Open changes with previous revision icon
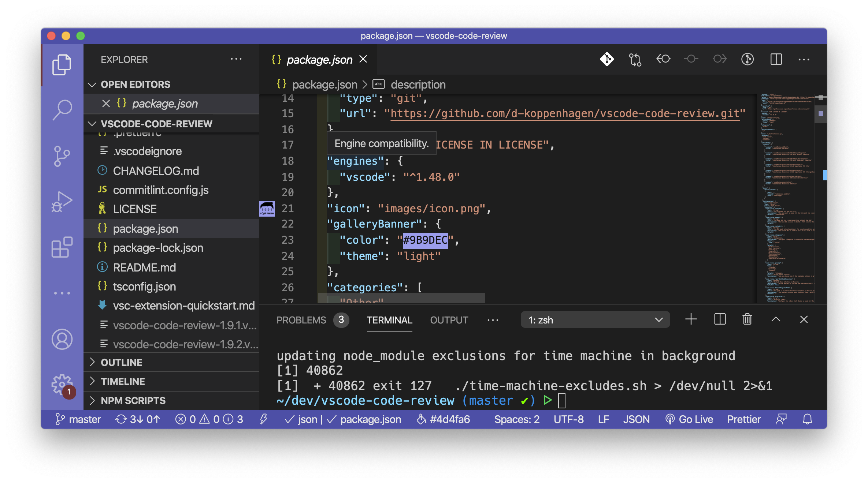The width and height of the screenshot is (868, 483). click(x=663, y=59)
